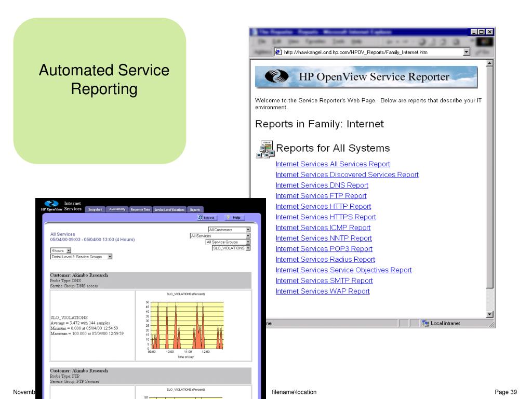Viewport: 532px width, 399px height.
Task: Open Internet Services Discovered Services Report
Action: point(347,175)
